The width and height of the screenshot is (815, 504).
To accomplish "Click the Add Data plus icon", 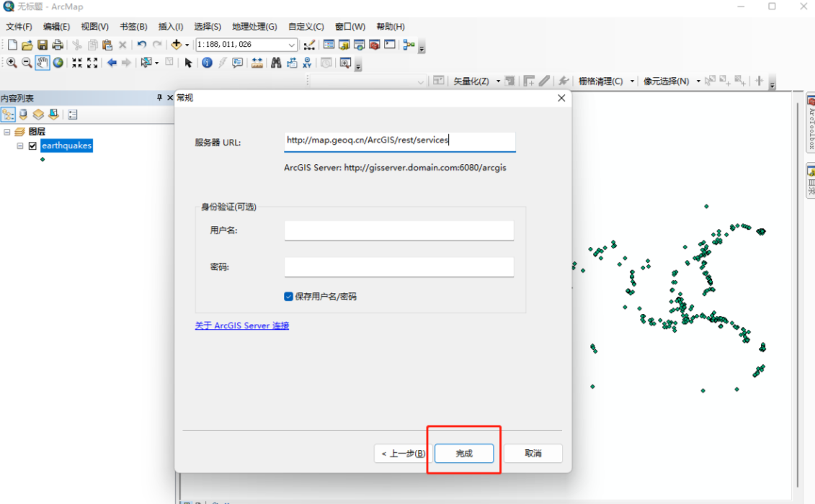I will (x=177, y=45).
